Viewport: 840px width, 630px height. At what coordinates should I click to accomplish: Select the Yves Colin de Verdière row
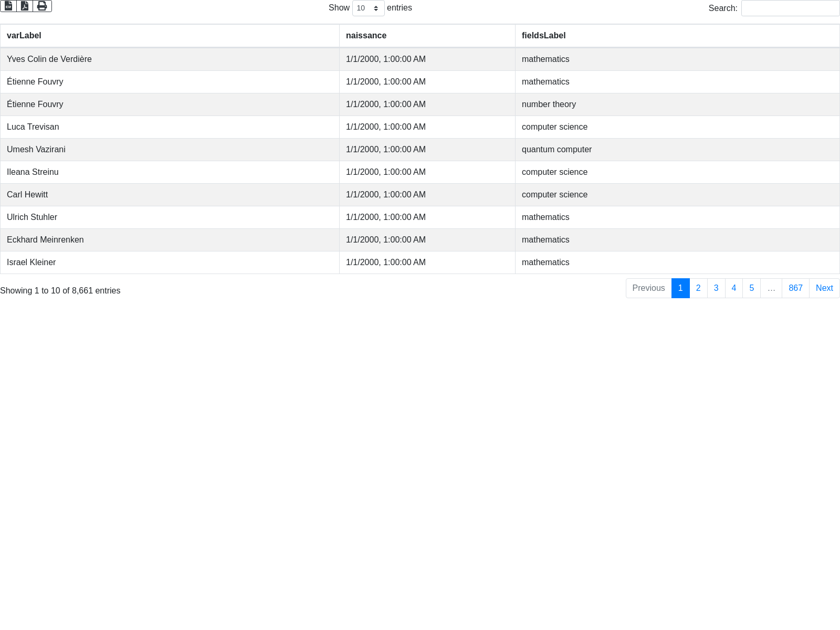[x=49, y=59]
